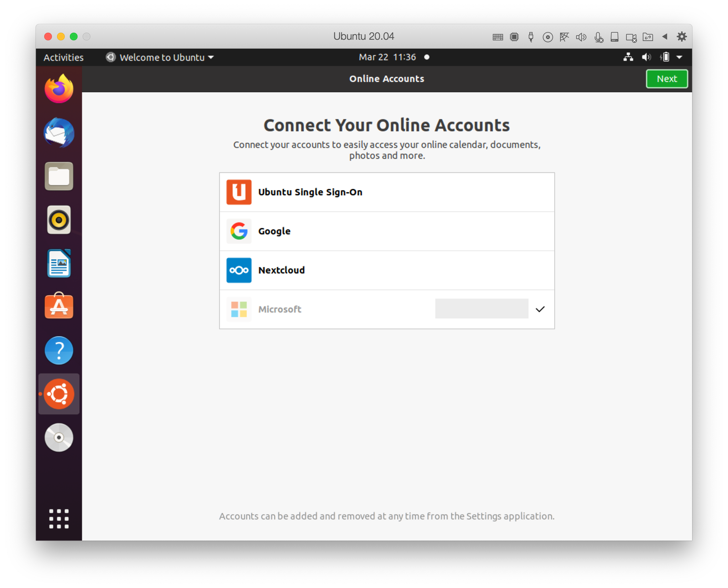Toggle the VM sound icon in toolbar
The width and height of the screenshot is (728, 588).
(x=581, y=37)
